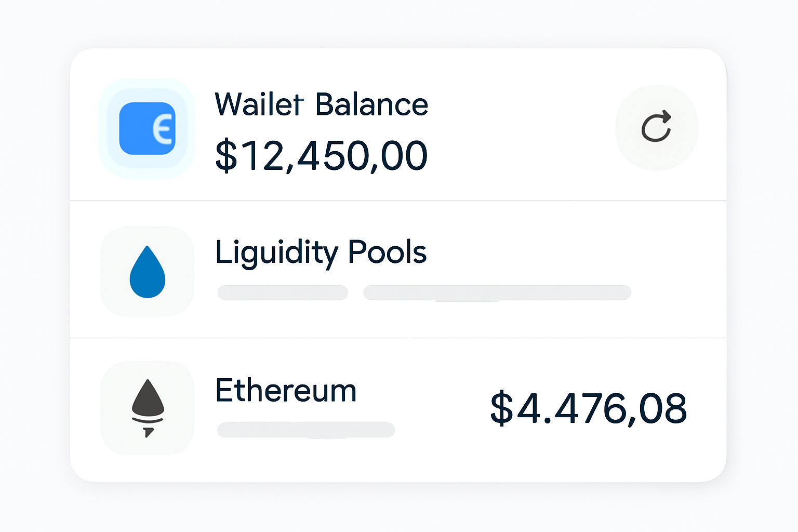Click the blue wallet icon
Screen dimensions: 798x532
(147, 128)
